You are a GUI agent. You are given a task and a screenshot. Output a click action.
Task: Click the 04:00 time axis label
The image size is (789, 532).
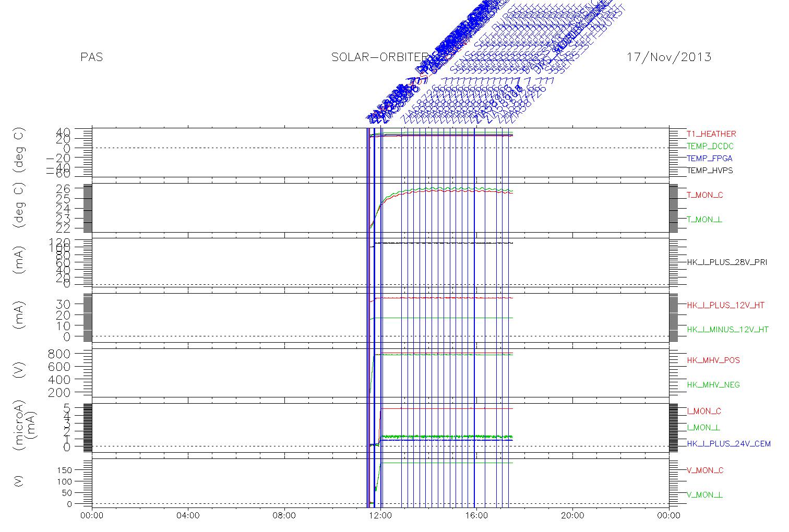pos(188,516)
